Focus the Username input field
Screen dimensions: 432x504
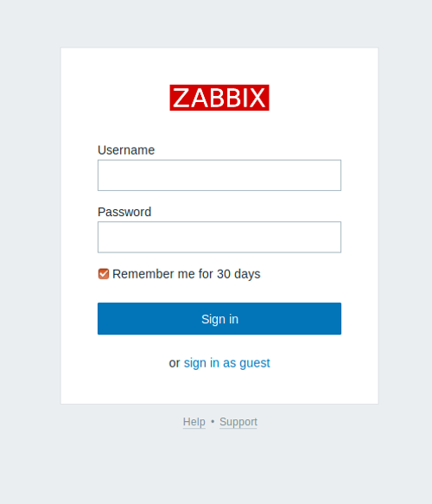pyautogui.click(x=219, y=175)
